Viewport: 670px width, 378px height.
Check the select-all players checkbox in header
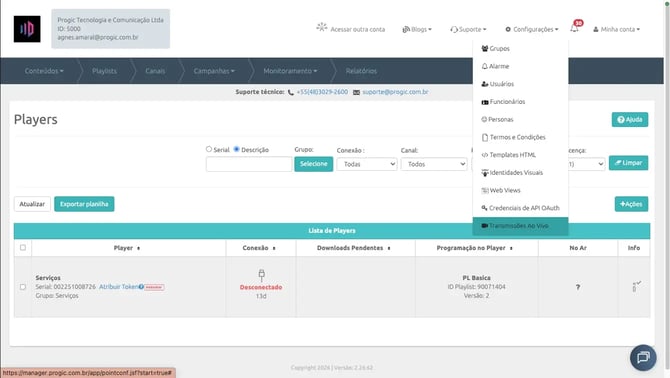pos(23,248)
